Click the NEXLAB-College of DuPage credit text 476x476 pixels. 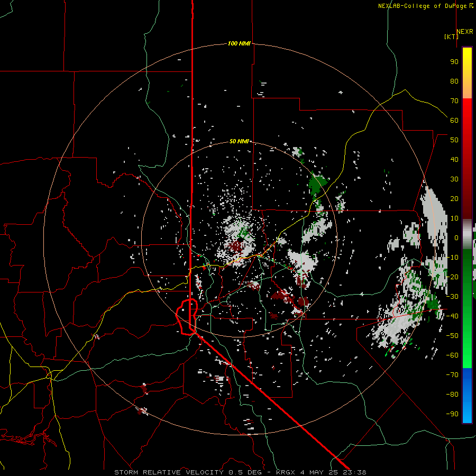click(x=422, y=6)
